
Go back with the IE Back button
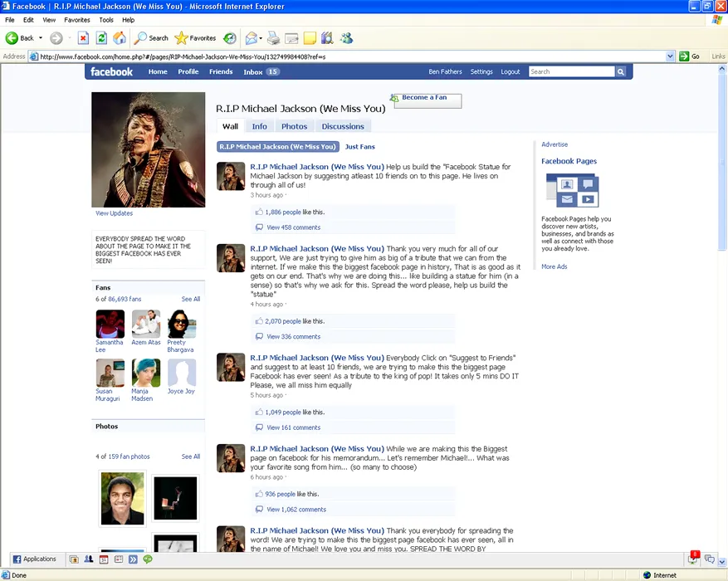click(19, 38)
